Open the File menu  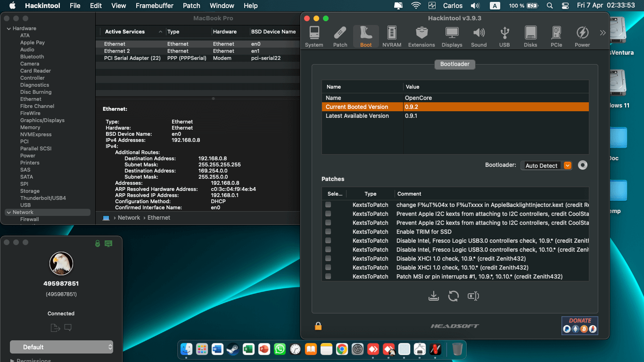(75, 6)
